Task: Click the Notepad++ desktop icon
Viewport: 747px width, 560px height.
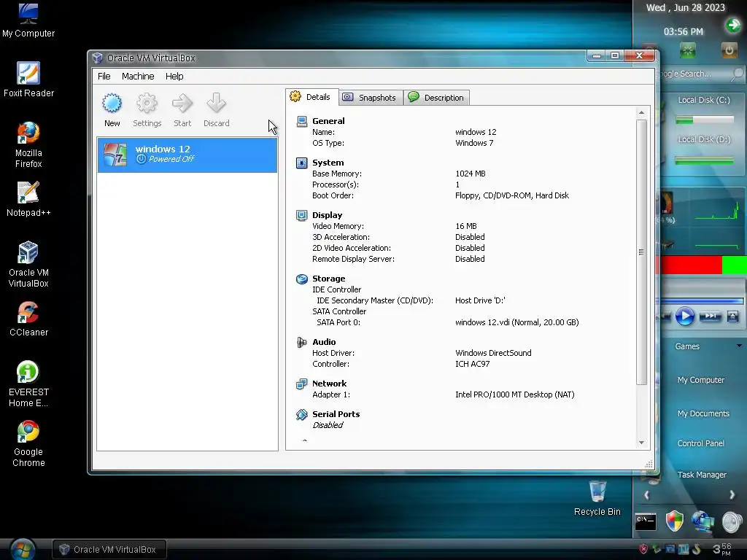Action: tap(28, 200)
